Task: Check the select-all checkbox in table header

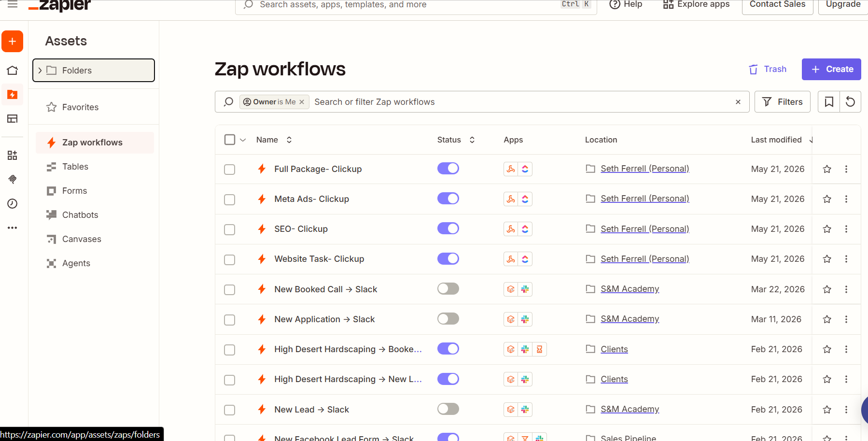Action: click(230, 140)
